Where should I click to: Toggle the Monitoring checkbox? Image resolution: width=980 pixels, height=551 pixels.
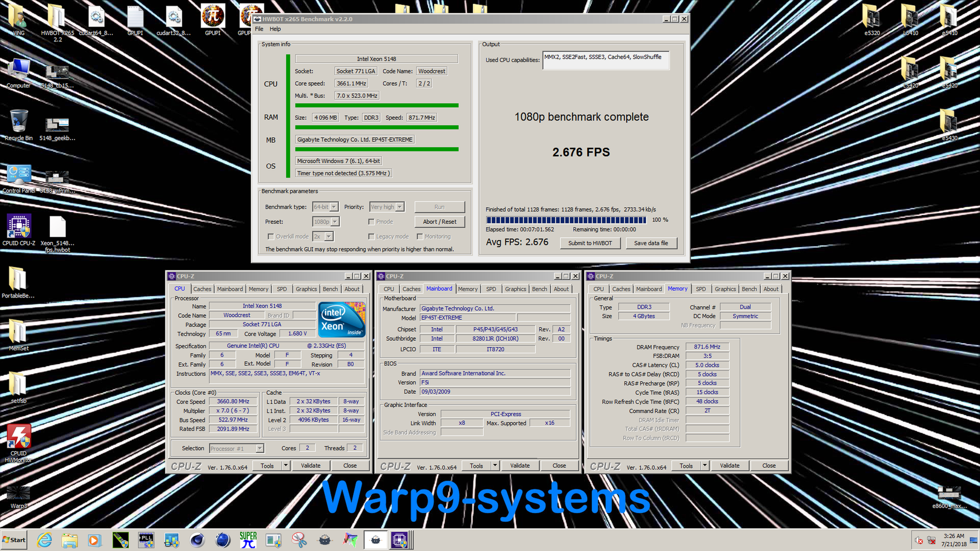click(x=420, y=237)
